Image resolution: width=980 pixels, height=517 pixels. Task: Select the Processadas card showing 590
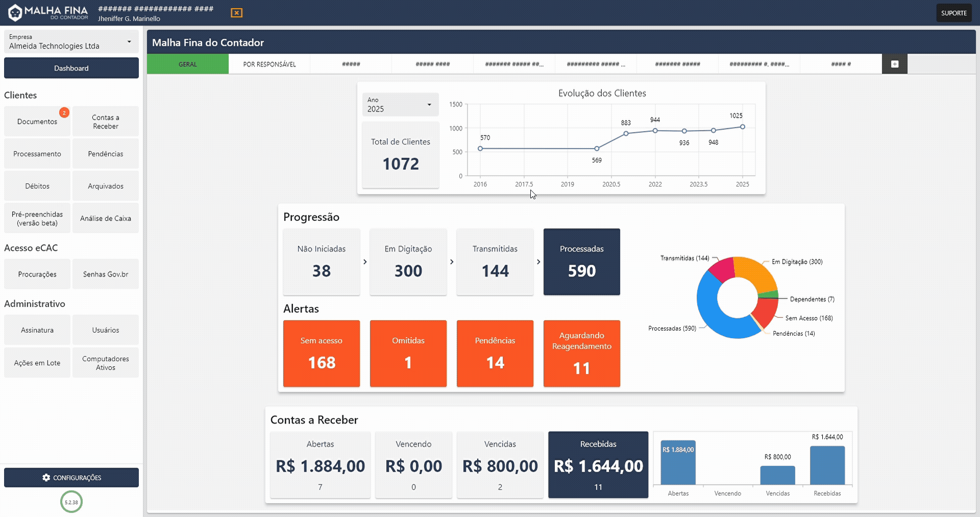point(581,262)
